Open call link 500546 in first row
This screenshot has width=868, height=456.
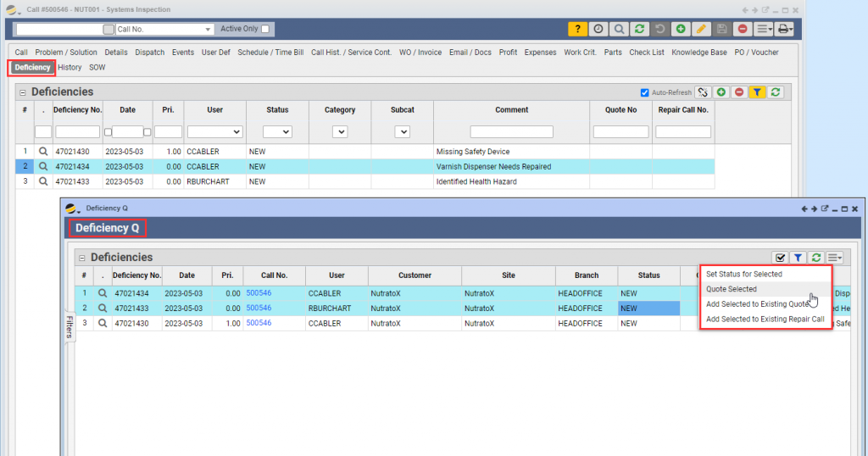point(259,293)
